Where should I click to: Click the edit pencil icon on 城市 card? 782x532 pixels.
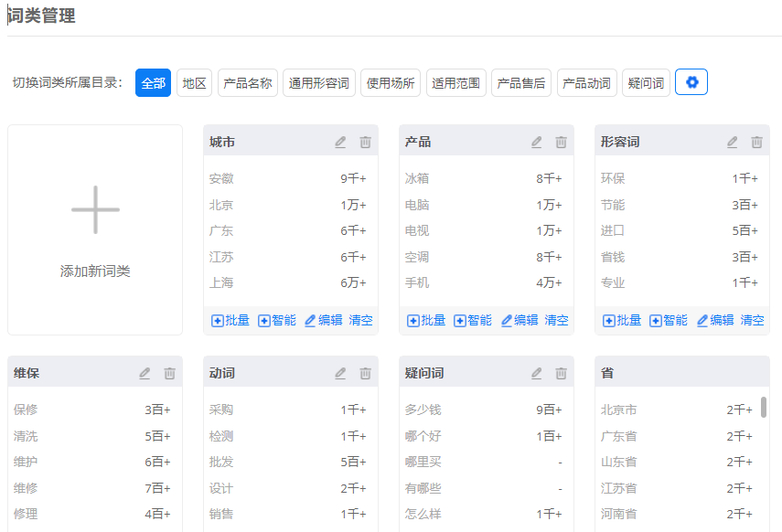[x=340, y=142]
